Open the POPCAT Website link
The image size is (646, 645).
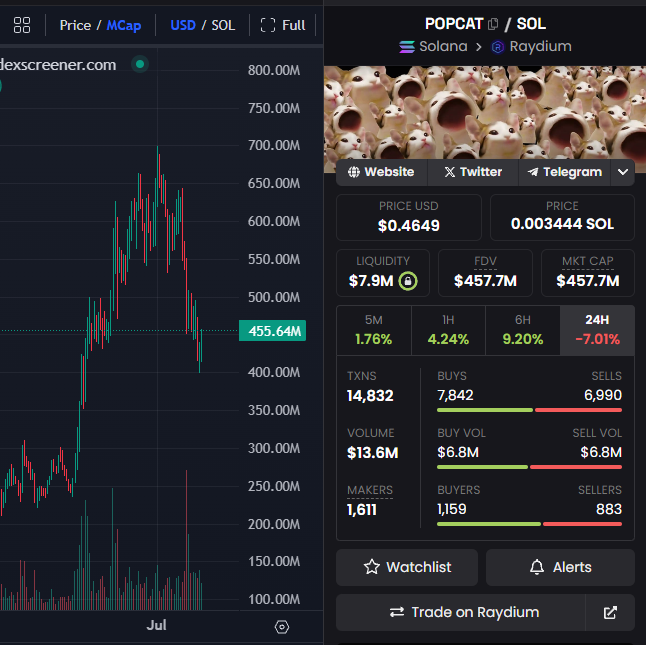click(382, 172)
